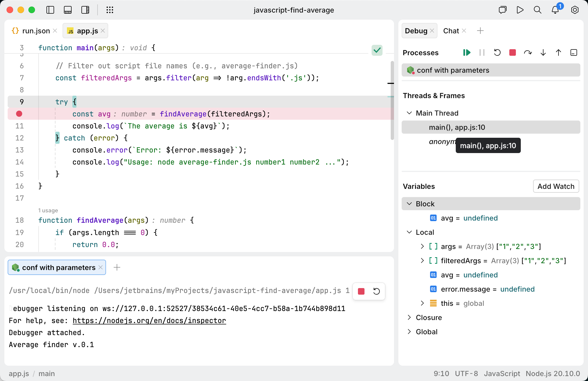
Task: Resume program execution in the debugger
Action: click(467, 52)
